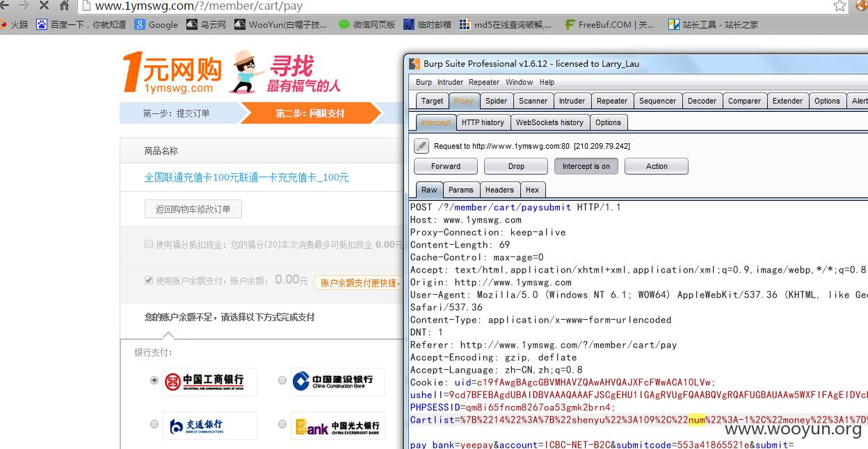Switch to the Target tab
Screen dimensions: 868x449
point(432,101)
